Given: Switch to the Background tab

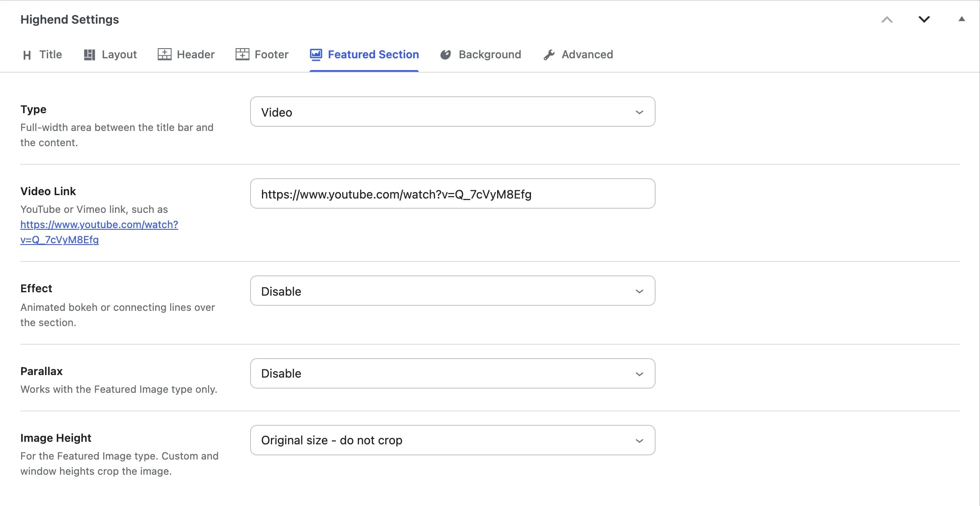Looking at the screenshot, I should [x=481, y=54].
